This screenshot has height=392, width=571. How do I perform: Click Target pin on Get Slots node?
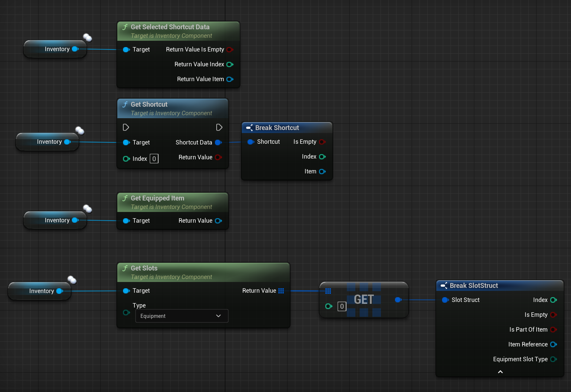pos(126,291)
